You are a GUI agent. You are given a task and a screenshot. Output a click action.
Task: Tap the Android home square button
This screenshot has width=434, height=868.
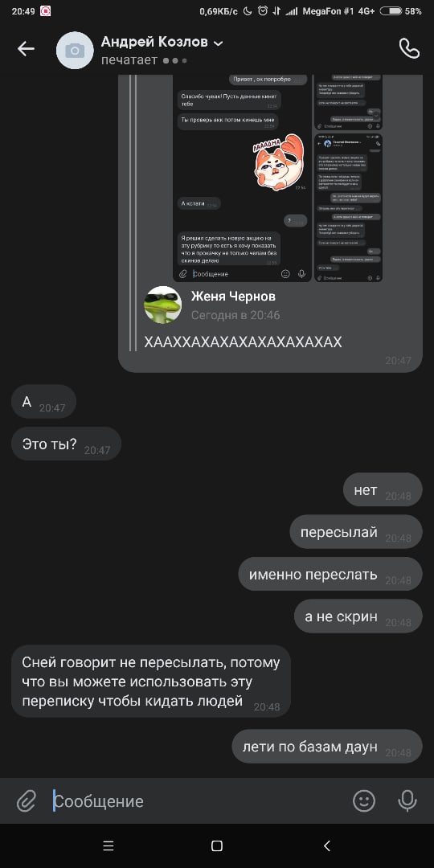click(217, 845)
